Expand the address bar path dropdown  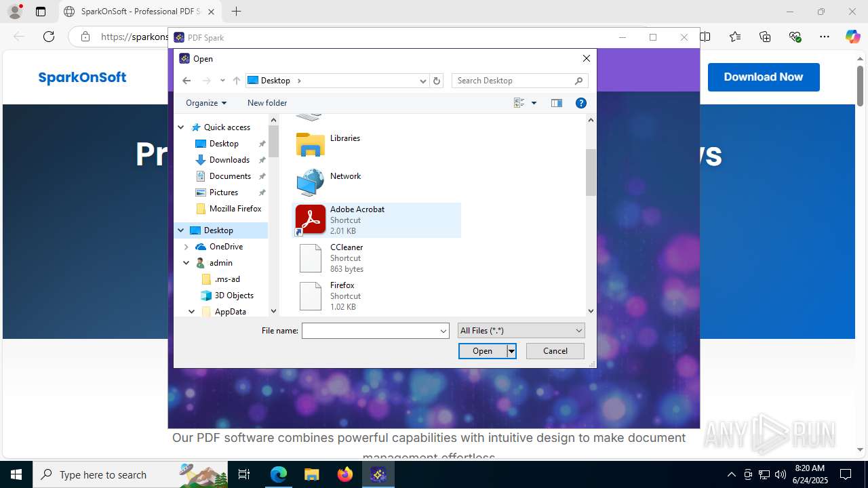coord(423,81)
